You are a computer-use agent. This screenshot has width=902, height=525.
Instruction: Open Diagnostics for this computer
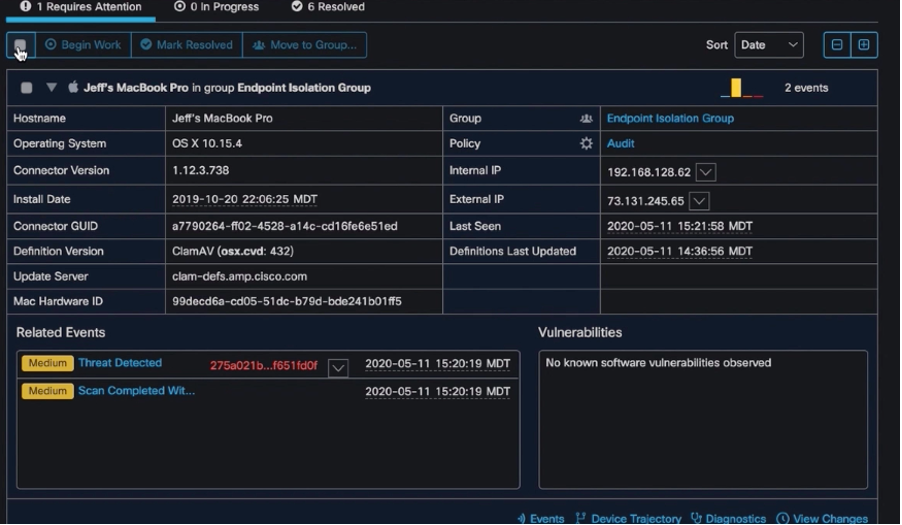click(x=728, y=518)
